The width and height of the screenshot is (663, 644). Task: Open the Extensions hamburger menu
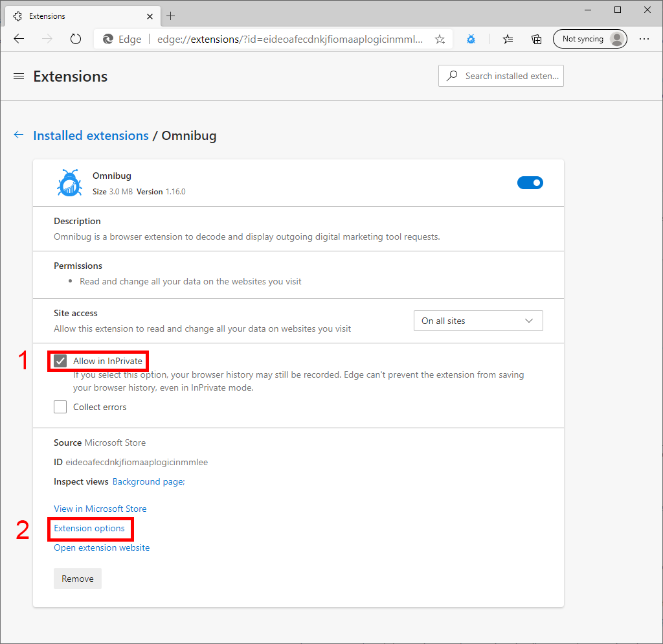19,76
